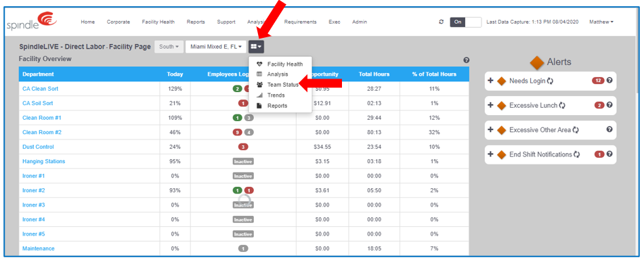Screen dimensions: 644x262
Task: Click the bar chart icon beside Trends
Action: [259, 95]
